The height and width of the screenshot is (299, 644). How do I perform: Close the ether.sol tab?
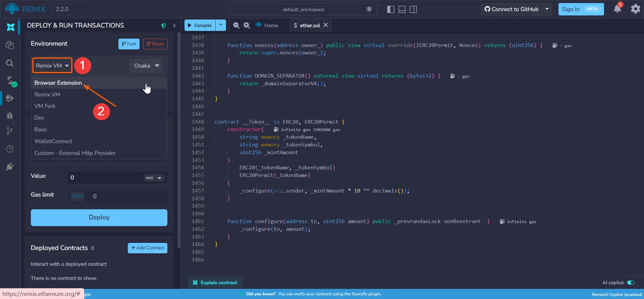tap(326, 25)
